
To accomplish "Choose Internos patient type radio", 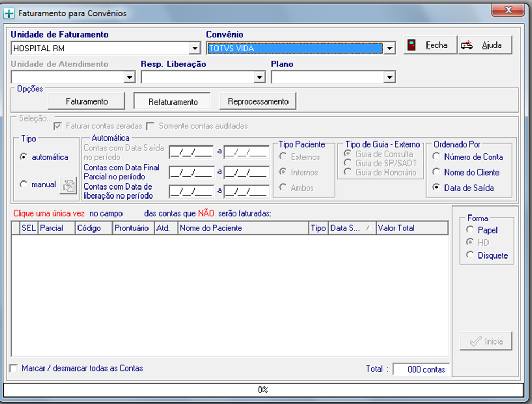I will point(283,172).
